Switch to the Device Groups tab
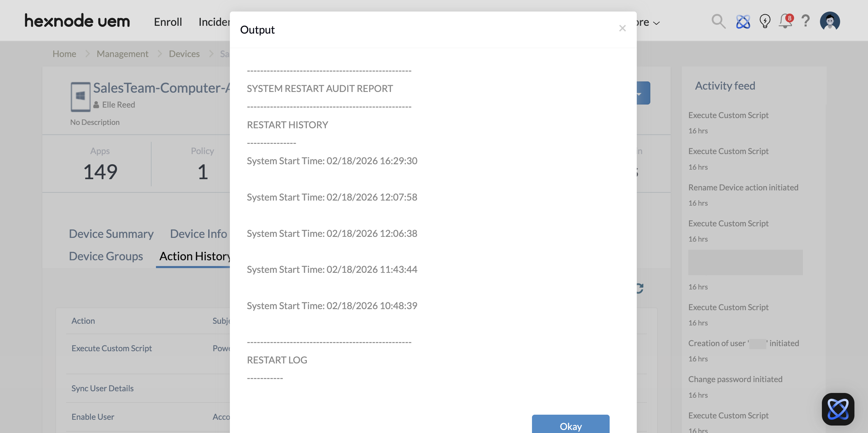 click(x=106, y=256)
